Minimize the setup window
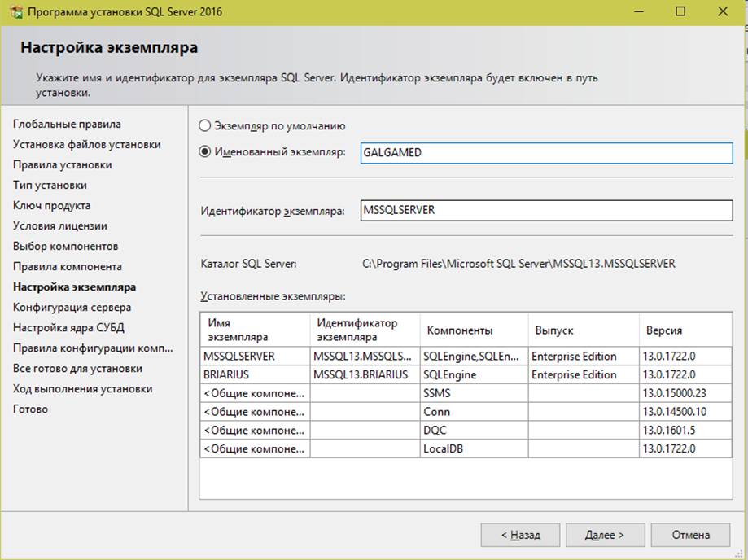The height and width of the screenshot is (560, 748). (x=639, y=11)
